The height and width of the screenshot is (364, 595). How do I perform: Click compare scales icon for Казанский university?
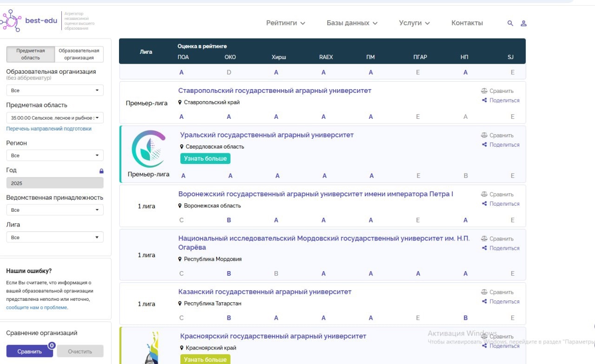point(484,292)
